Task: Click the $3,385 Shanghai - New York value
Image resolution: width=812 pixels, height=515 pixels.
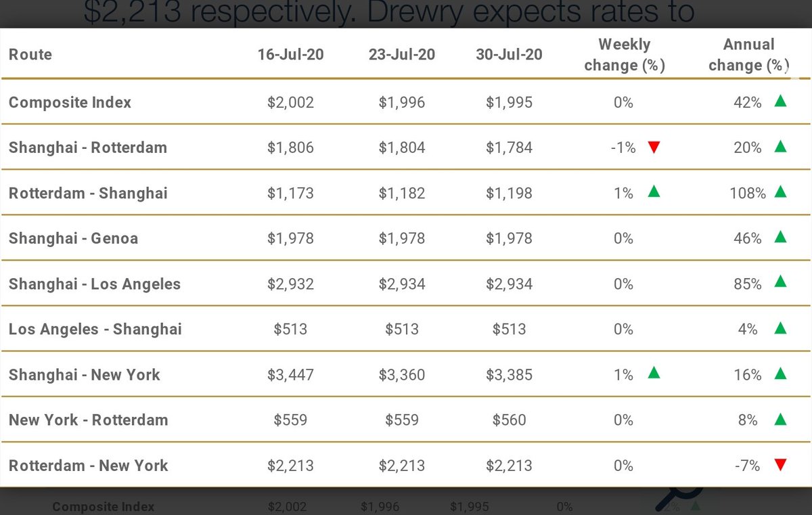Action: (x=509, y=374)
